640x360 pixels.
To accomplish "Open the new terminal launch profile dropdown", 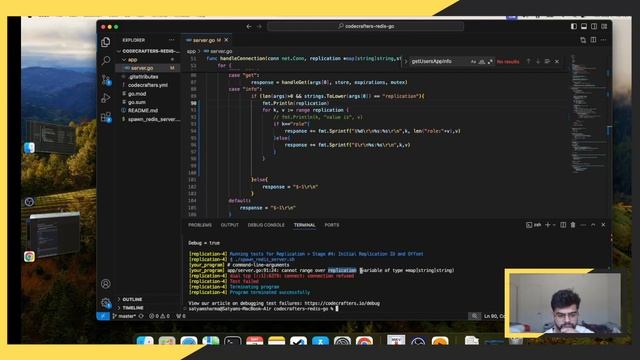I will (x=554, y=225).
